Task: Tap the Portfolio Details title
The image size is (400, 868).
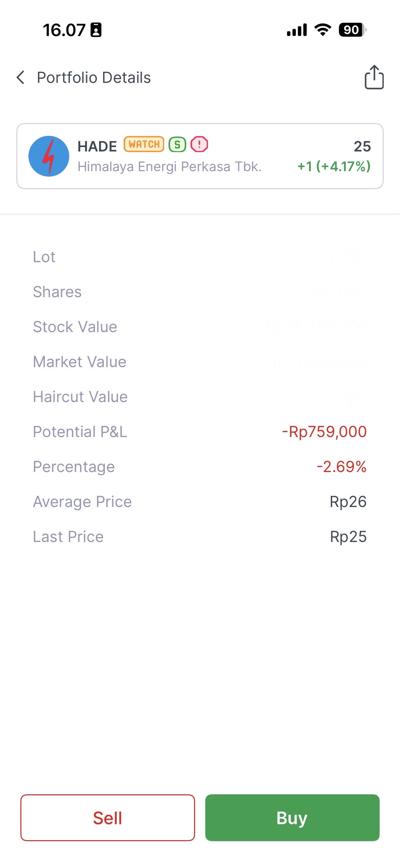Action: click(94, 77)
